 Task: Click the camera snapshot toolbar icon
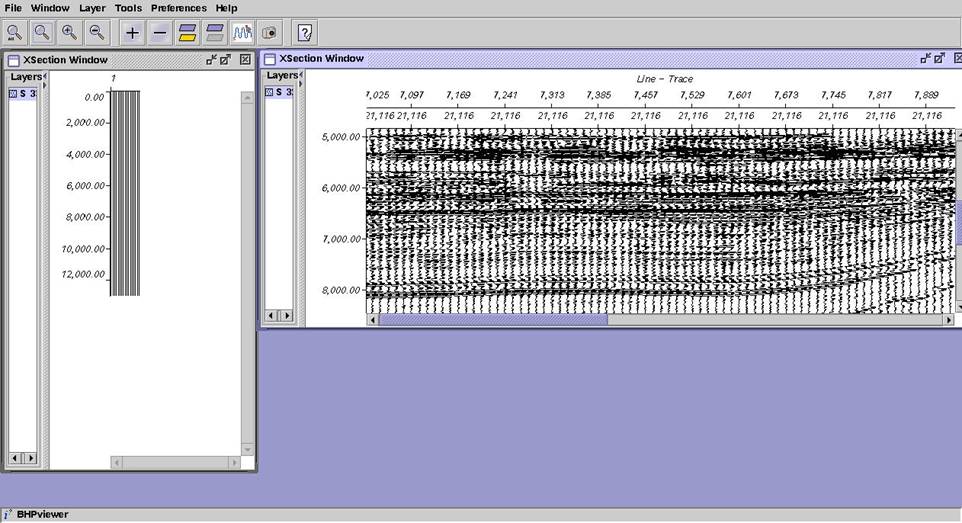(269, 33)
